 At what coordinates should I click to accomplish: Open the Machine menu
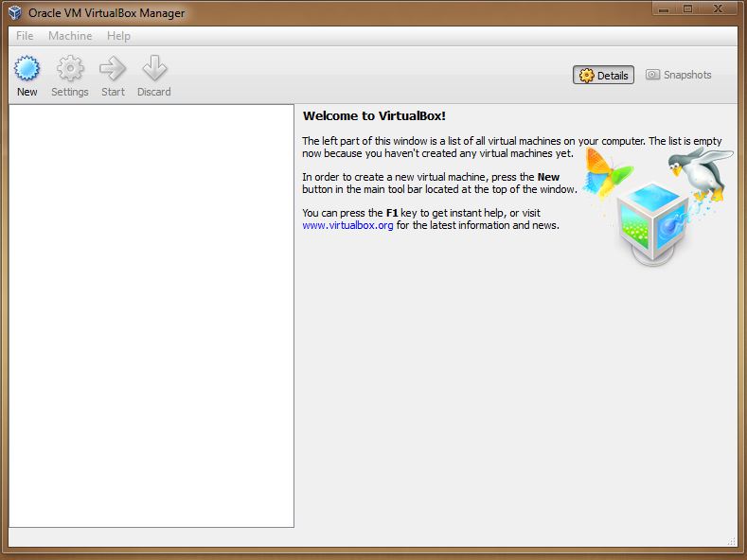coord(70,36)
